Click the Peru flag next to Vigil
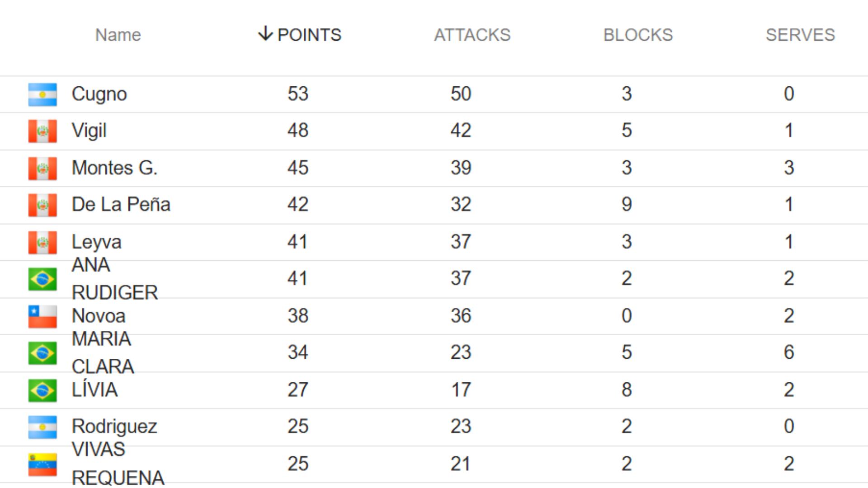 pyautogui.click(x=42, y=131)
